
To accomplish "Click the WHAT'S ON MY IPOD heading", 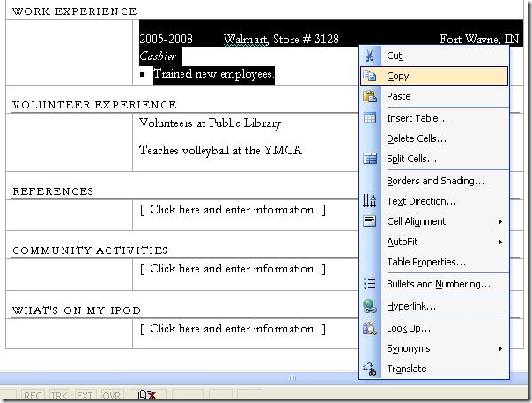I will click(77, 310).
